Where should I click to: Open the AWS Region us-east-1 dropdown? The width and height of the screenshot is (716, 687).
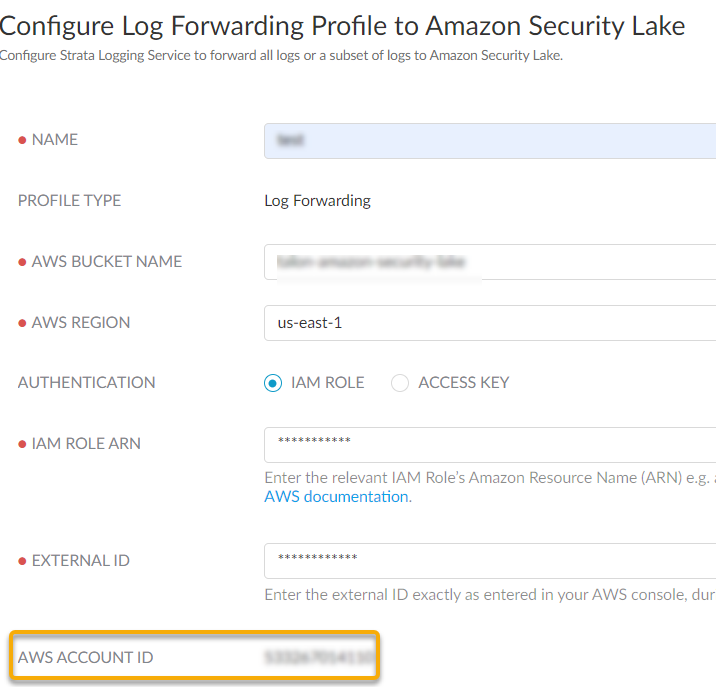tap(490, 323)
